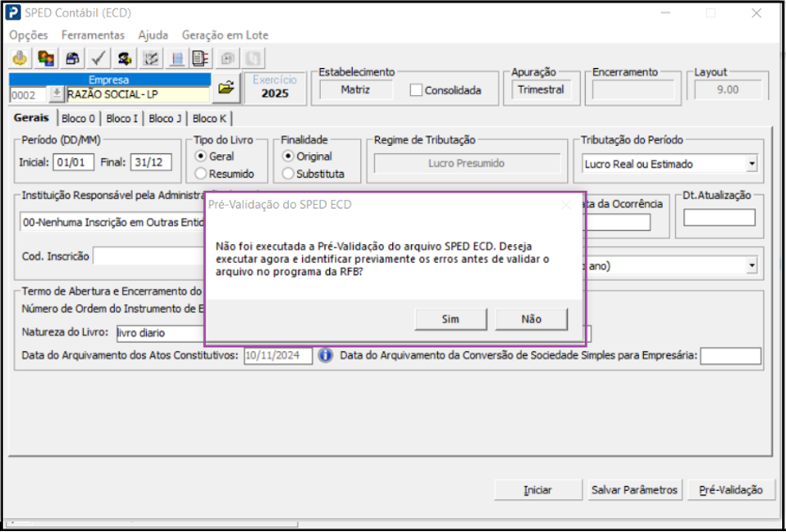Click the Pré-Validação button at the bottom
The height and width of the screenshot is (532, 786).
point(731,490)
